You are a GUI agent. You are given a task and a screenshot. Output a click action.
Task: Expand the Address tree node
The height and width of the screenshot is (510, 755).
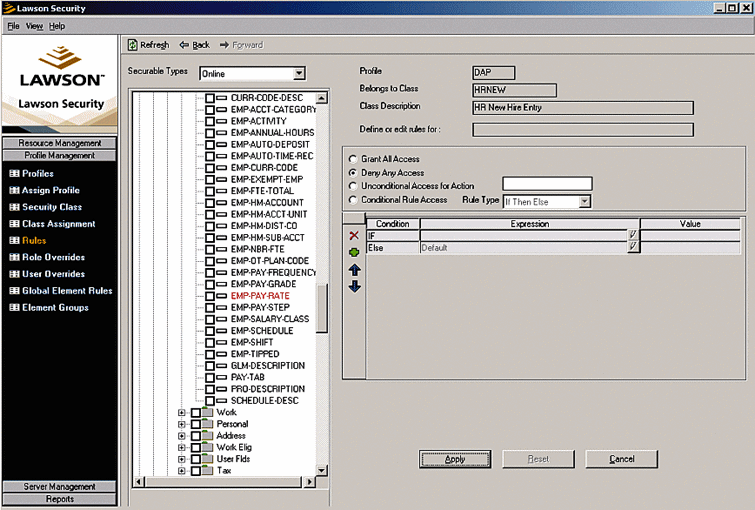tap(182, 436)
